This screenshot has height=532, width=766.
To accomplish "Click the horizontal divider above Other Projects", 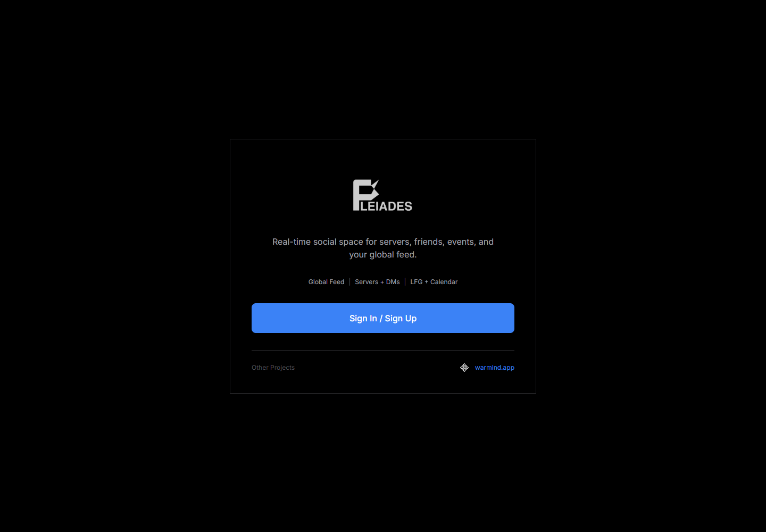I will (383, 350).
